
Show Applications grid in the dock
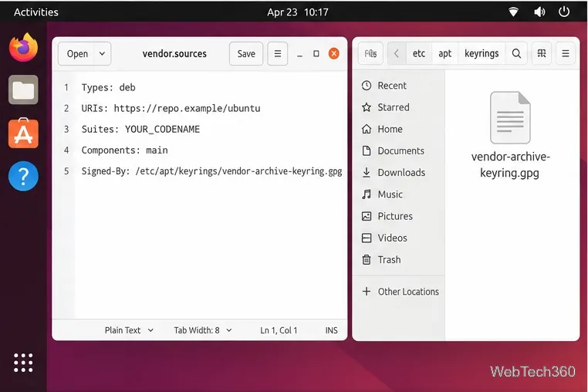23,363
